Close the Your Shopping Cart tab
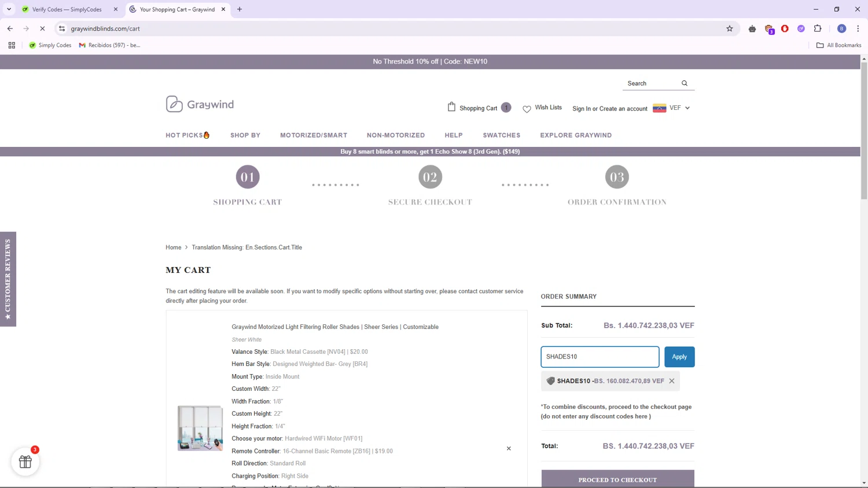The width and height of the screenshot is (868, 488). point(223,9)
